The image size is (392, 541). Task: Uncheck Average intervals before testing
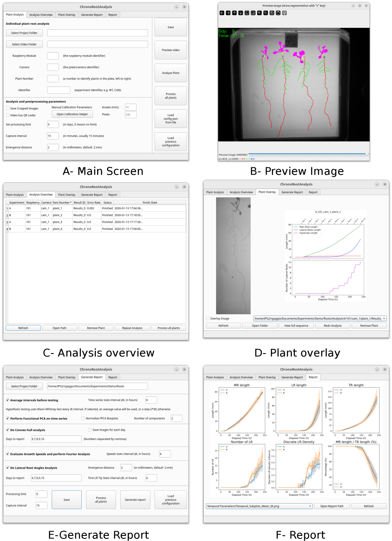coord(8,400)
